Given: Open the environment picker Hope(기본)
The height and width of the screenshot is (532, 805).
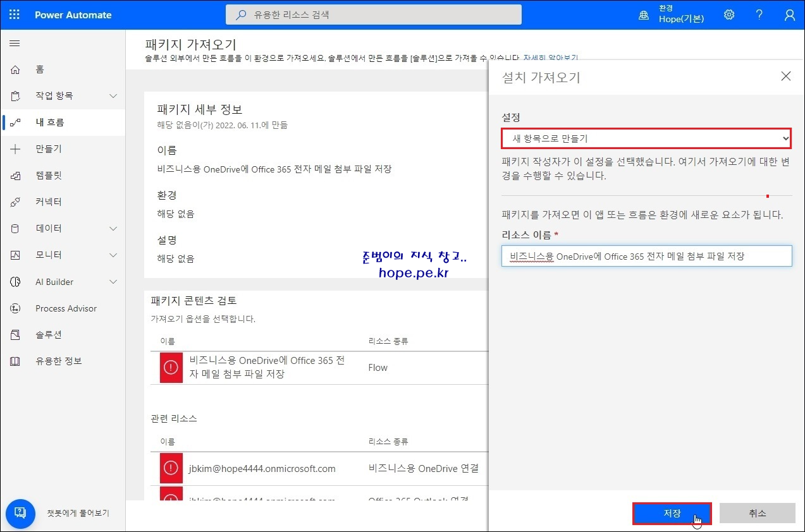Looking at the screenshot, I should click(x=672, y=15).
